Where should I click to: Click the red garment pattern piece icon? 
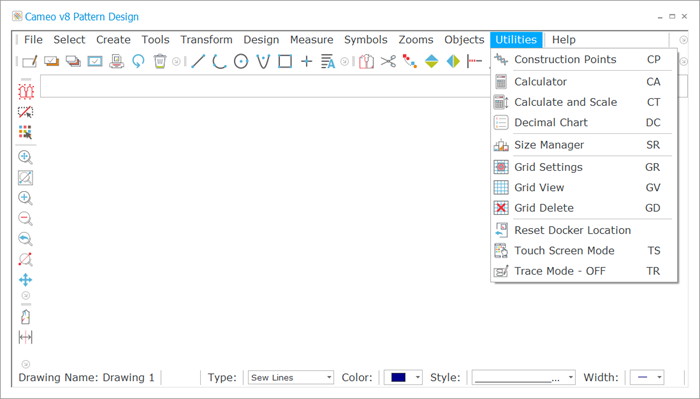(366, 61)
